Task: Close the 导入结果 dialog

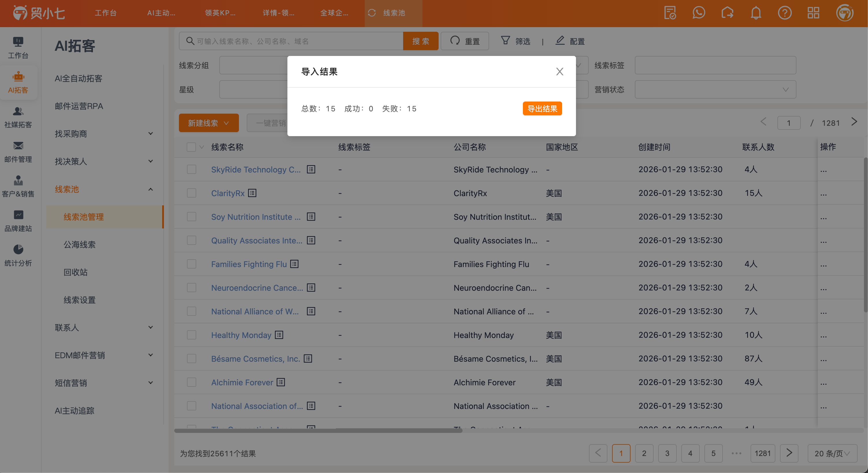Action: pos(559,72)
